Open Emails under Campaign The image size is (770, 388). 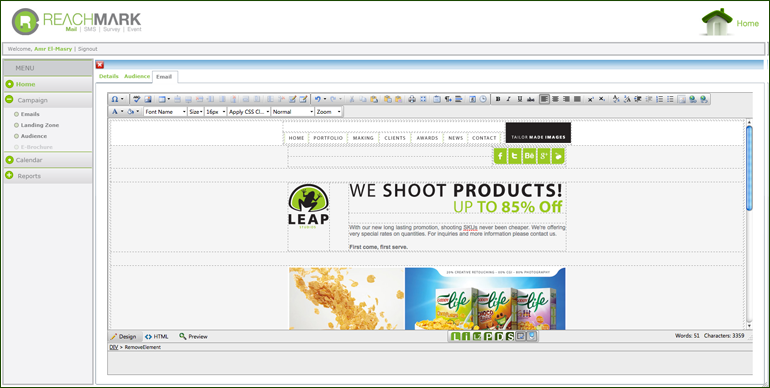pos(29,114)
